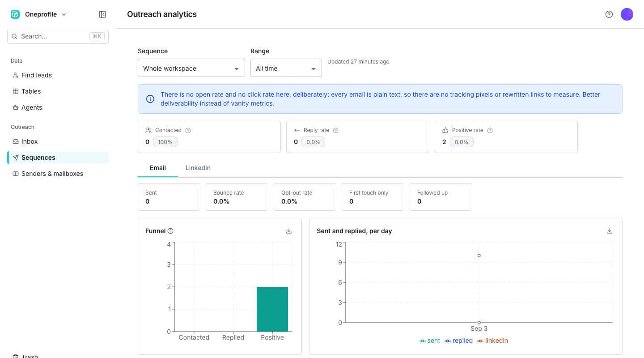Image resolution: width=644 pixels, height=358 pixels.
Task: Click the Tables grid icon
Action: pyautogui.click(x=16, y=91)
